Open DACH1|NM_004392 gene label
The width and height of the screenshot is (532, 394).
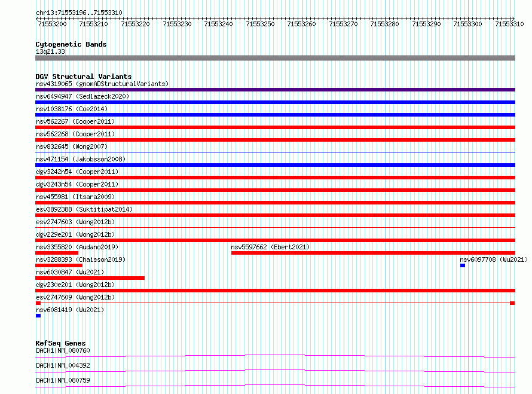pos(63,365)
